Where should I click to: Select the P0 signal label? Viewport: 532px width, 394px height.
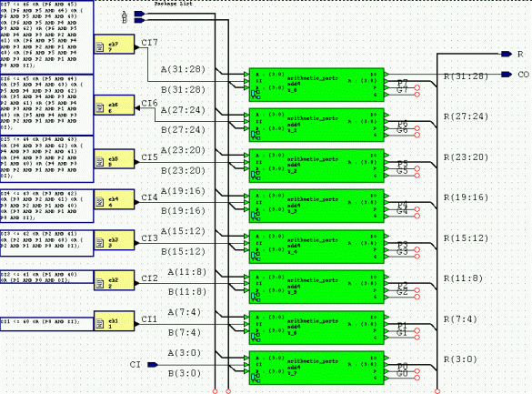(x=402, y=367)
